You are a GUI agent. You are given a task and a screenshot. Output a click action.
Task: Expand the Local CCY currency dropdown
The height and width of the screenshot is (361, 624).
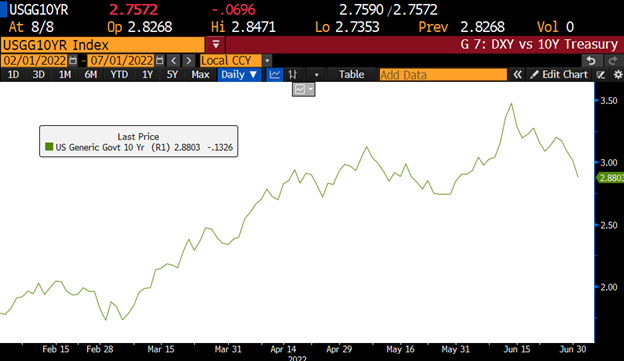point(267,61)
